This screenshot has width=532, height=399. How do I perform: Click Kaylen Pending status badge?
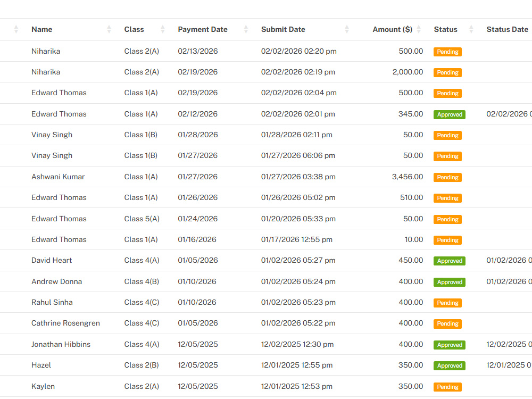(x=447, y=387)
